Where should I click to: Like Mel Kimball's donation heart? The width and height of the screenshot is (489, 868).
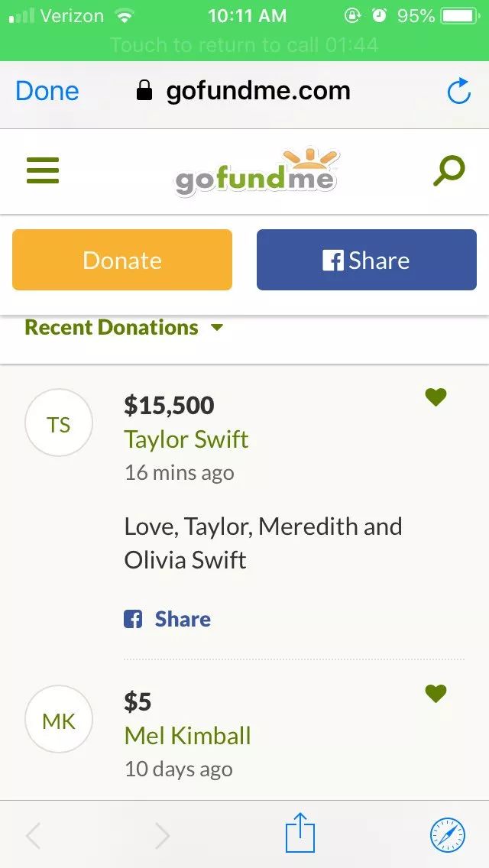pyautogui.click(x=436, y=694)
